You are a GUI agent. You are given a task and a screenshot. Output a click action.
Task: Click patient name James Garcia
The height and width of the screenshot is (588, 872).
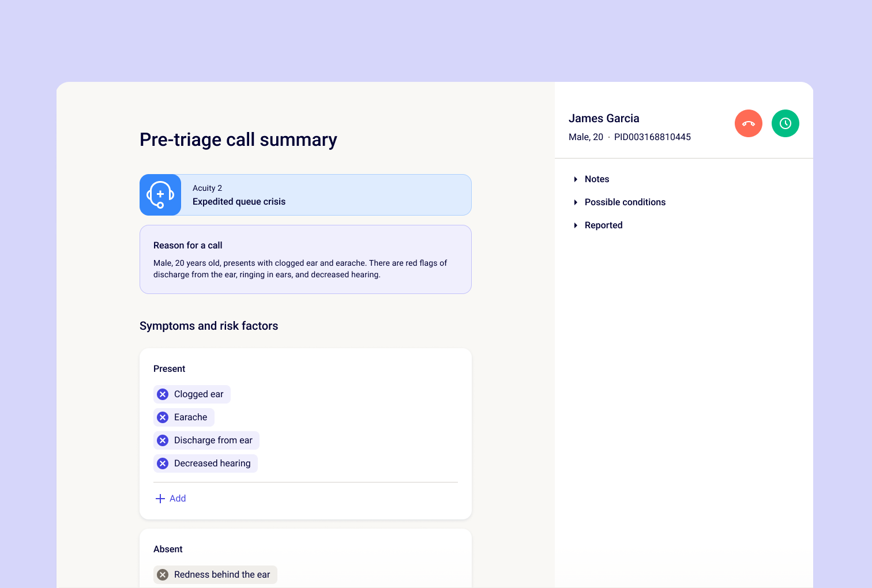[604, 118]
